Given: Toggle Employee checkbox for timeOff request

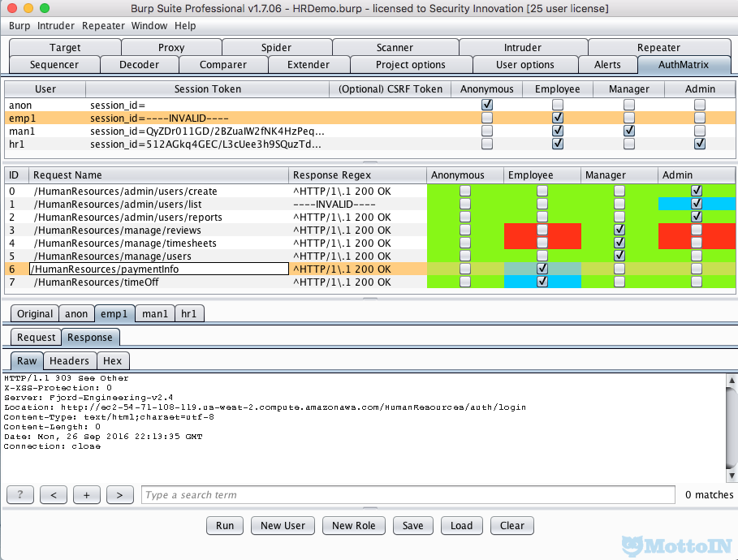Looking at the screenshot, I should click(542, 282).
